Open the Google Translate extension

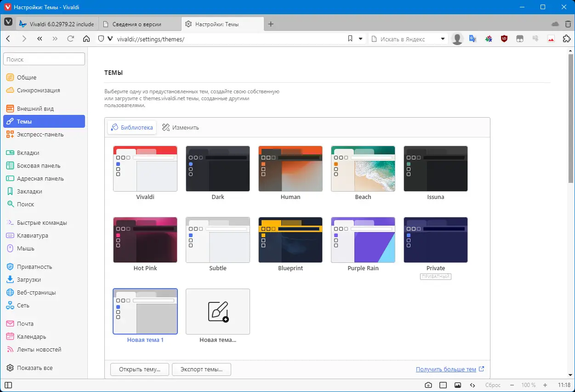473,39
